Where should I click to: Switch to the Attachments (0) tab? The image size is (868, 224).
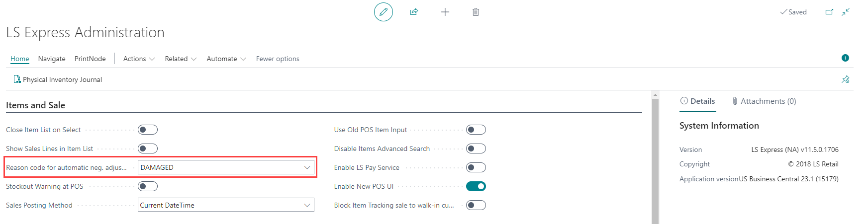764,101
